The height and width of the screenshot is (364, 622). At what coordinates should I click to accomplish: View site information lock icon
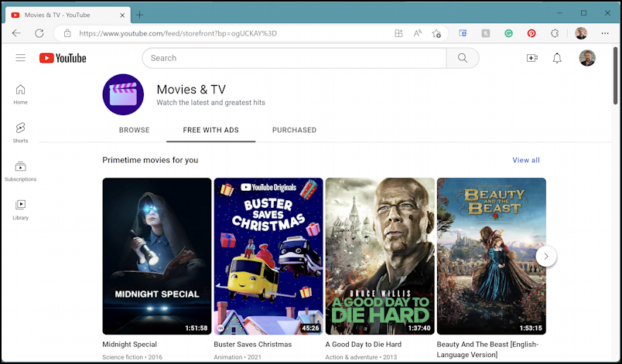pyautogui.click(x=67, y=33)
